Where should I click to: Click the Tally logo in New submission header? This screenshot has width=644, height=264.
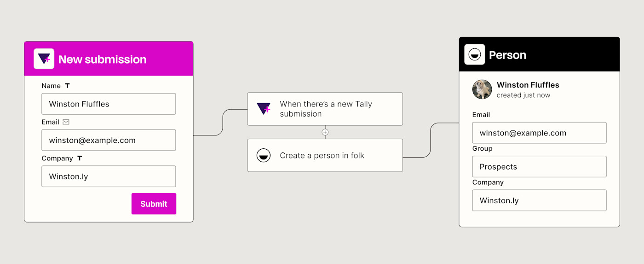point(44,59)
